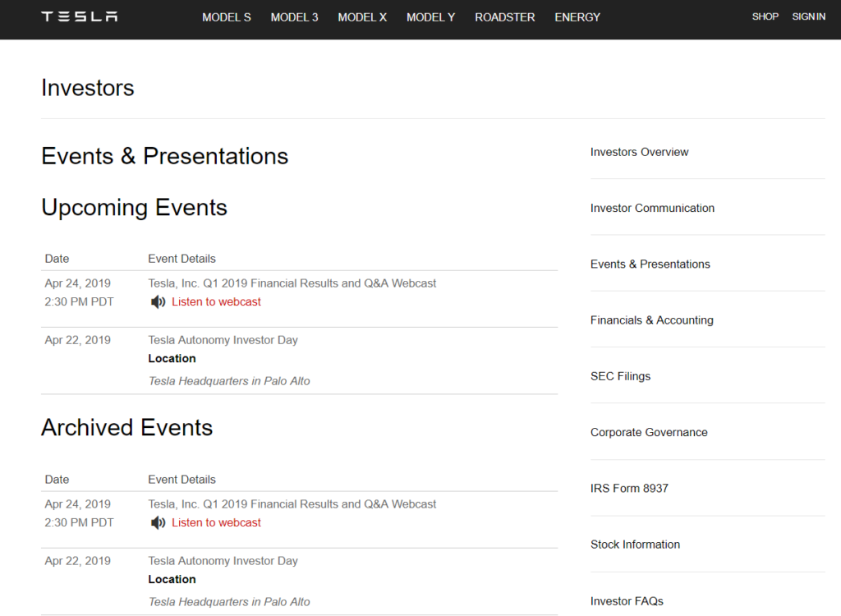
Task: Click speaker icon in Upcoming Events webcast
Action: pos(158,302)
